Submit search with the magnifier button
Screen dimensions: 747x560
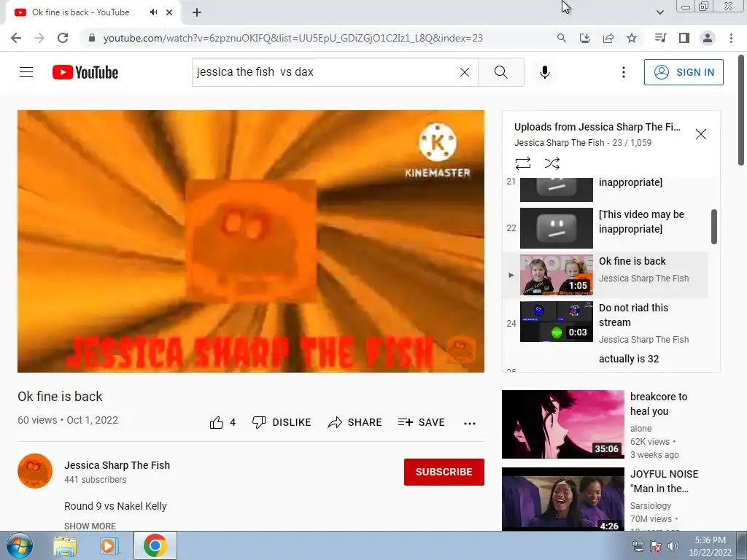[x=500, y=72]
